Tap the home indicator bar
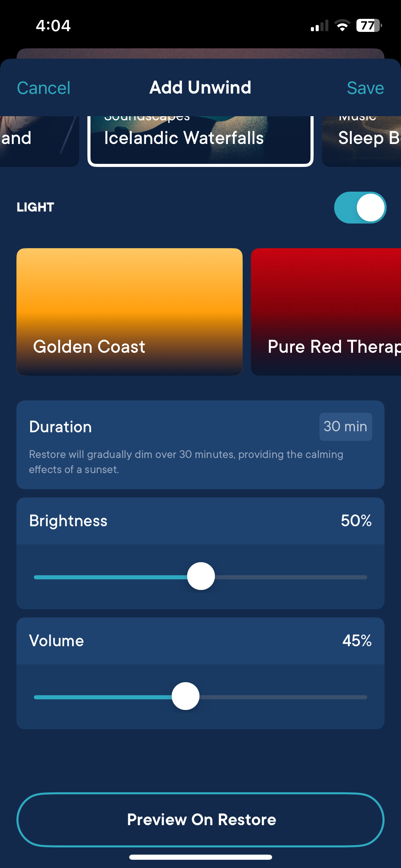 [200, 857]
